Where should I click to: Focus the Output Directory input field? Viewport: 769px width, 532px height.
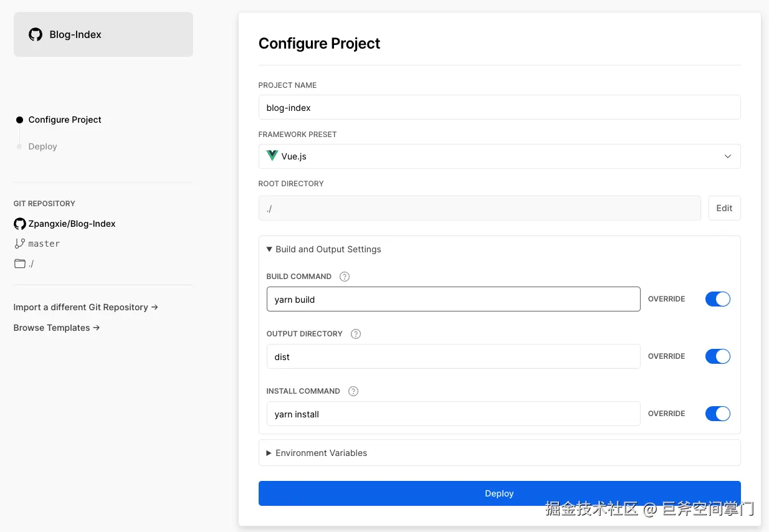(x=453, y=356)
